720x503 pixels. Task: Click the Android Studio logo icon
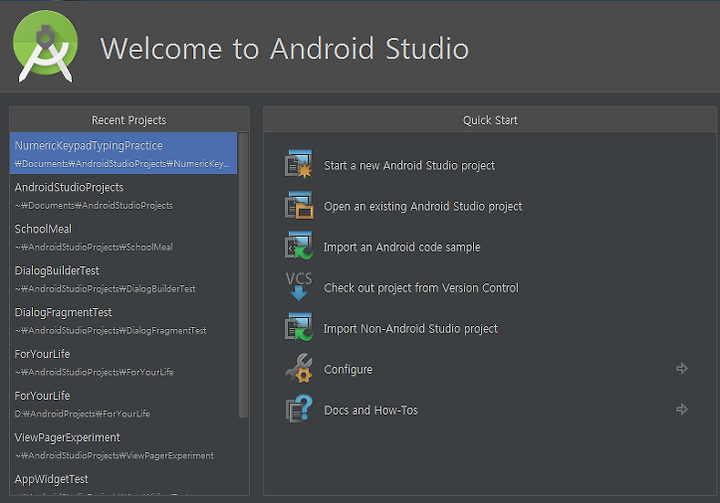[45, 46]
